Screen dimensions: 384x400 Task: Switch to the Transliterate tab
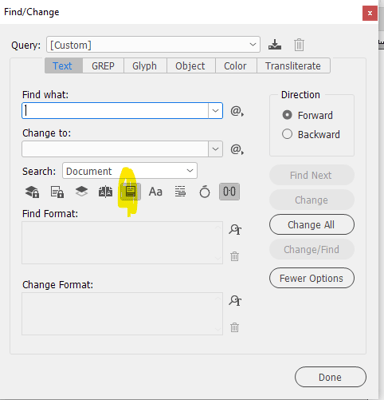[x=293, y=66]
